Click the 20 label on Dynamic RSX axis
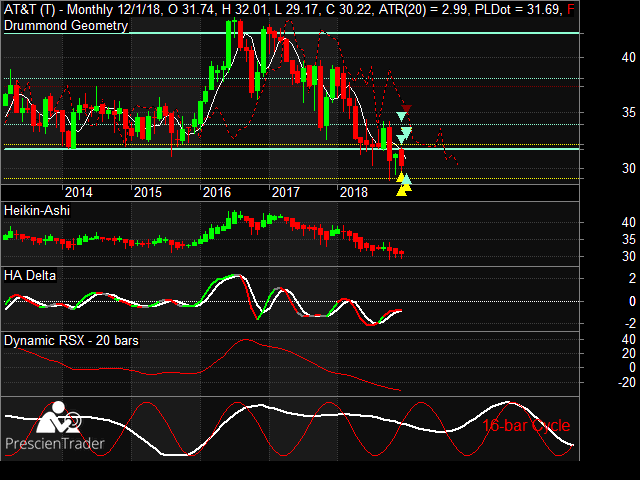 (629, 353)
